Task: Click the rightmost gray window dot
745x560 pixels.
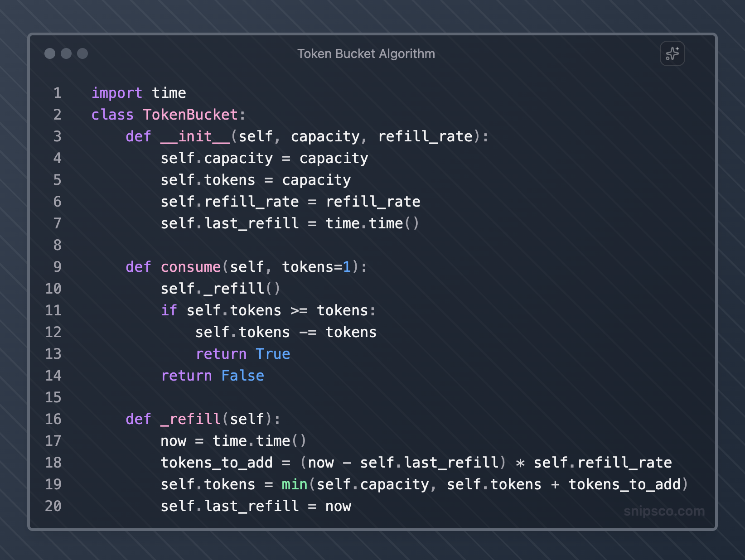Action: point(82,53)
